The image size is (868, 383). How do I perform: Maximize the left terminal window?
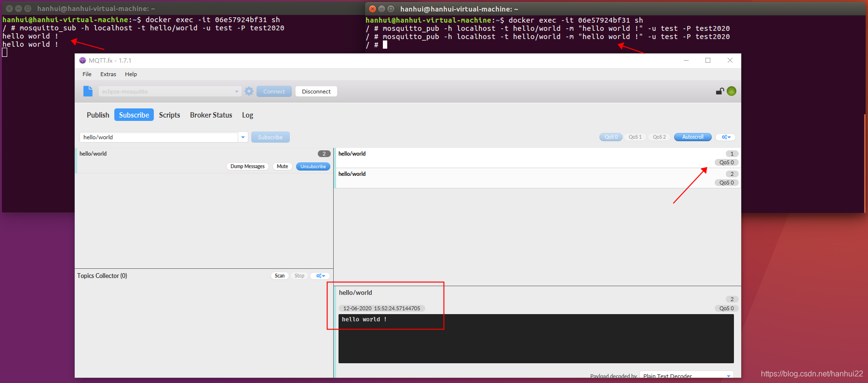[27, 9]
